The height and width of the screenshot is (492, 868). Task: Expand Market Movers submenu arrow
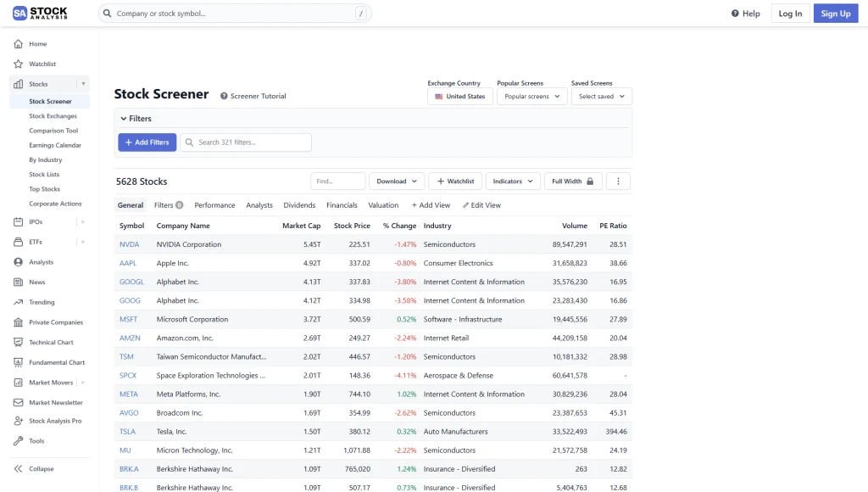[83, 383]
